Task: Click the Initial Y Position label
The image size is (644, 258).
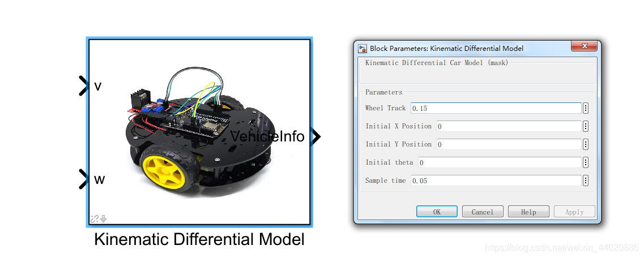Action: [x=398, y=144]
